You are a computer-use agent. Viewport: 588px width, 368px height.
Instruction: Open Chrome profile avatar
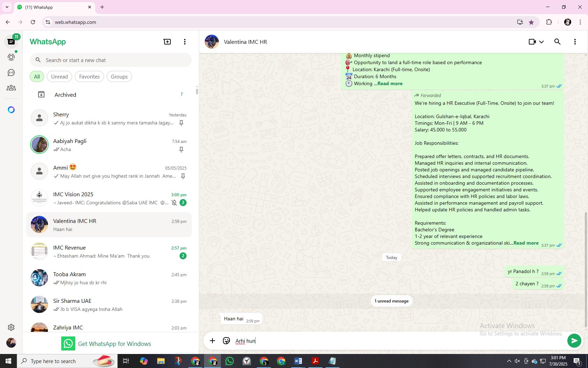pyautogui.click(x=568, y=22)
